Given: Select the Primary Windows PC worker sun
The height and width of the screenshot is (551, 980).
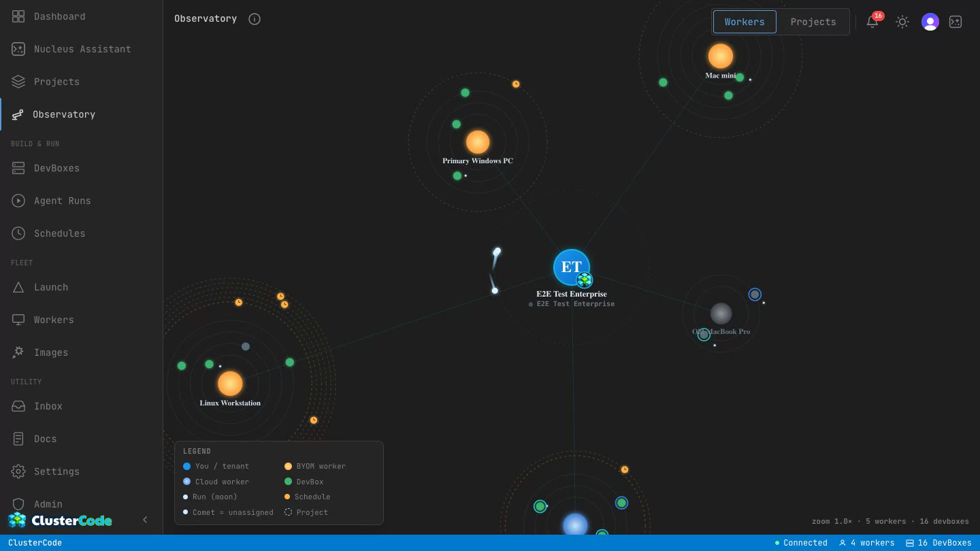Looking at the screenshot, I should (x=478, y=142).
